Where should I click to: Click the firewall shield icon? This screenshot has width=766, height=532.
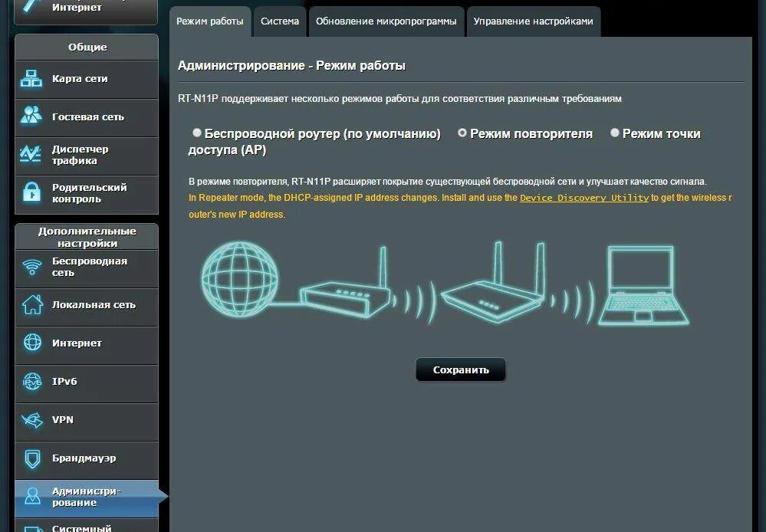click(x=33, y=458)
